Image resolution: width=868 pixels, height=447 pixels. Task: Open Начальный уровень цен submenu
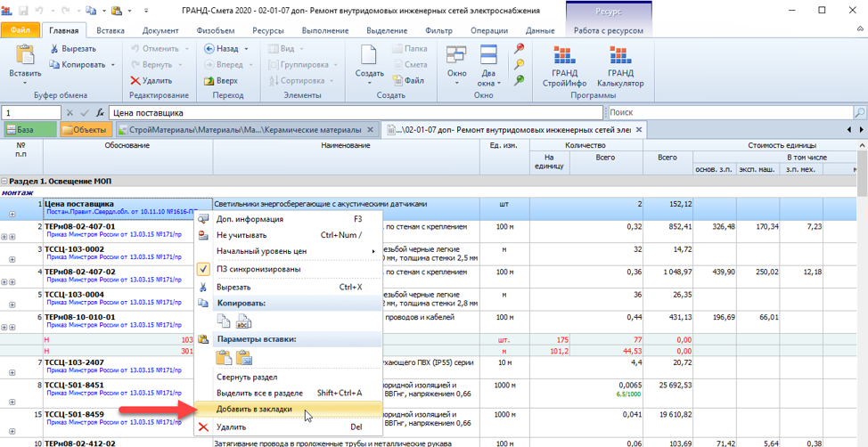coord(289,251)
